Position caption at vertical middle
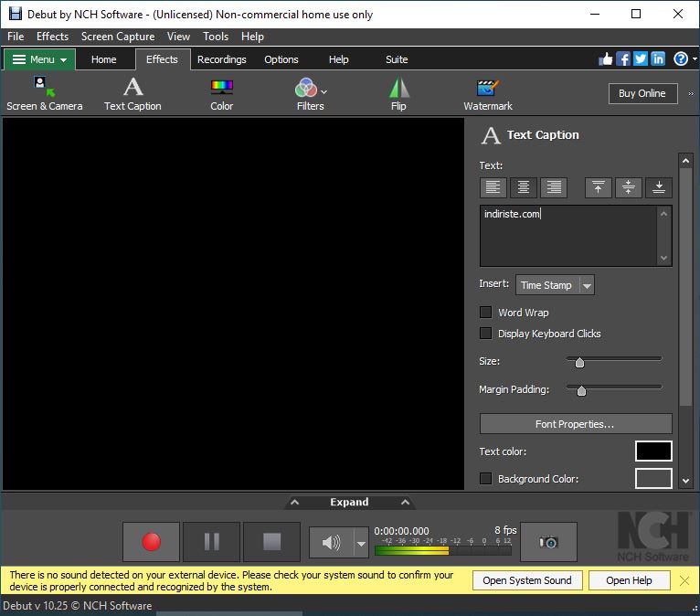700x616 pixels. [628, 187]
